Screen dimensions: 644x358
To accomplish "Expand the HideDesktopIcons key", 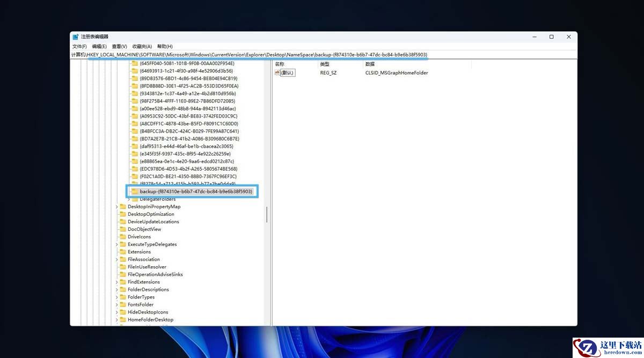I will coord(116,312).
